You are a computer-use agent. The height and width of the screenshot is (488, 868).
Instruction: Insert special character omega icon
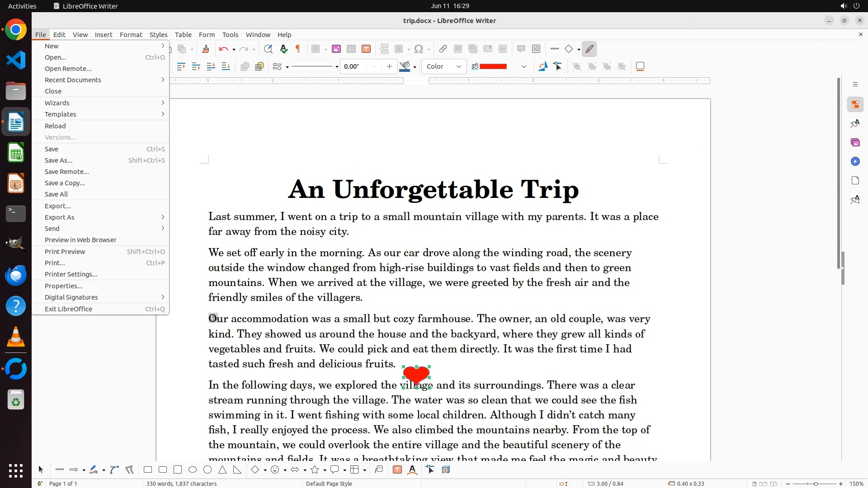(419, 49)
